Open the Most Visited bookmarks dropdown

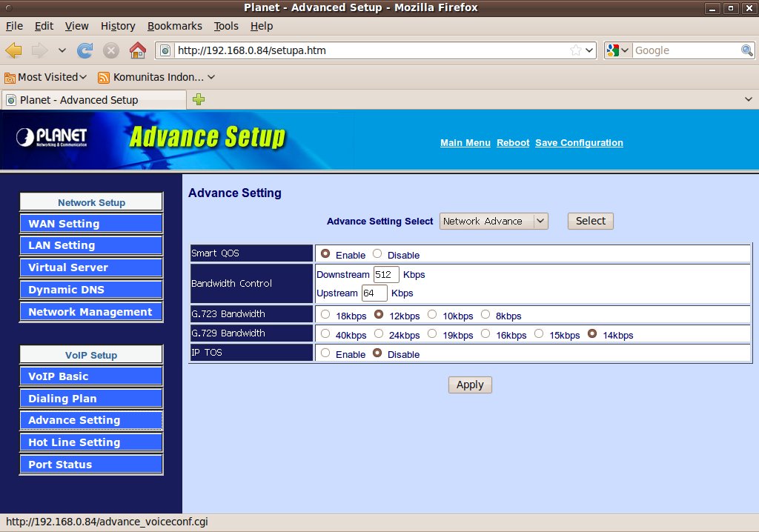point(46,77)
